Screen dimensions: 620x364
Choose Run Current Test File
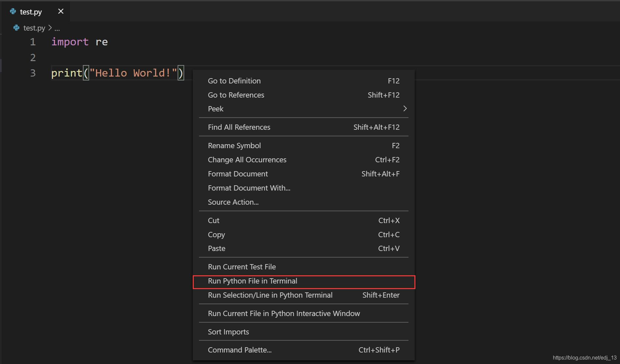point(242,266)
